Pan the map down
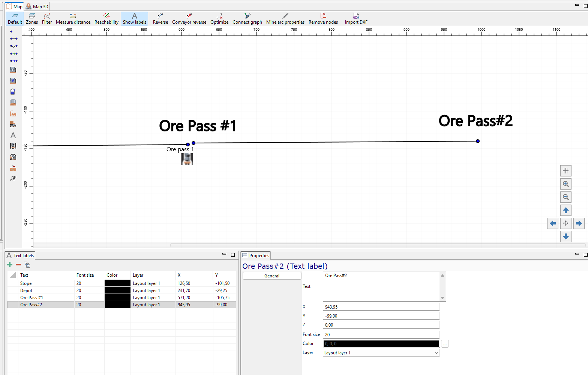588x375 pixels. (566, 236)
